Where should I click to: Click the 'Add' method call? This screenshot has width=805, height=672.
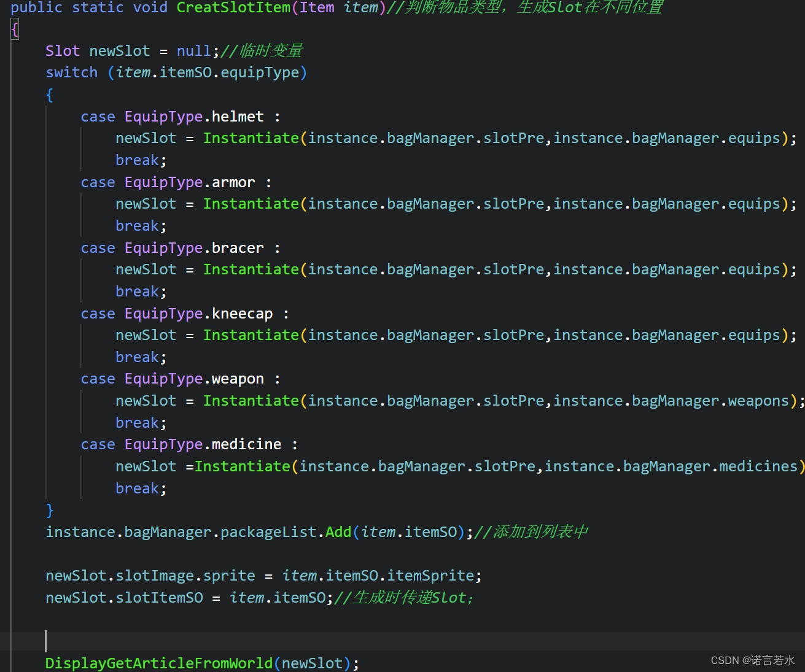pos(338,532)
